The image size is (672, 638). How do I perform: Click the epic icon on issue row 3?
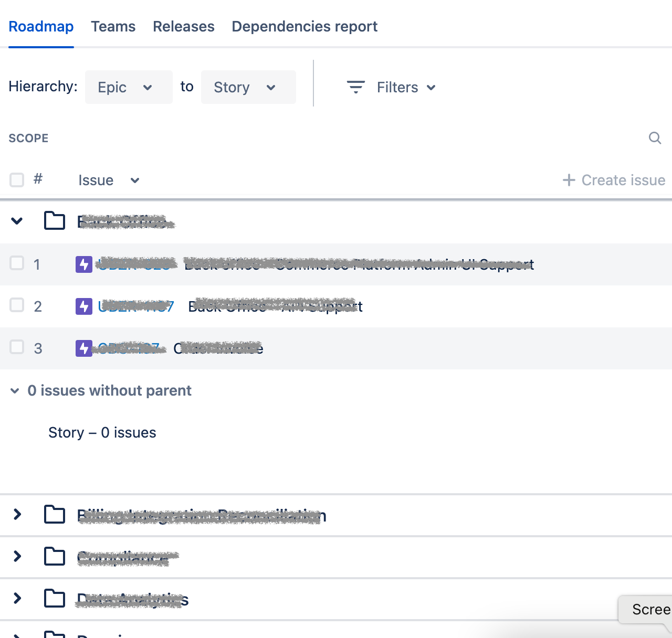click(x=83, y=348)
